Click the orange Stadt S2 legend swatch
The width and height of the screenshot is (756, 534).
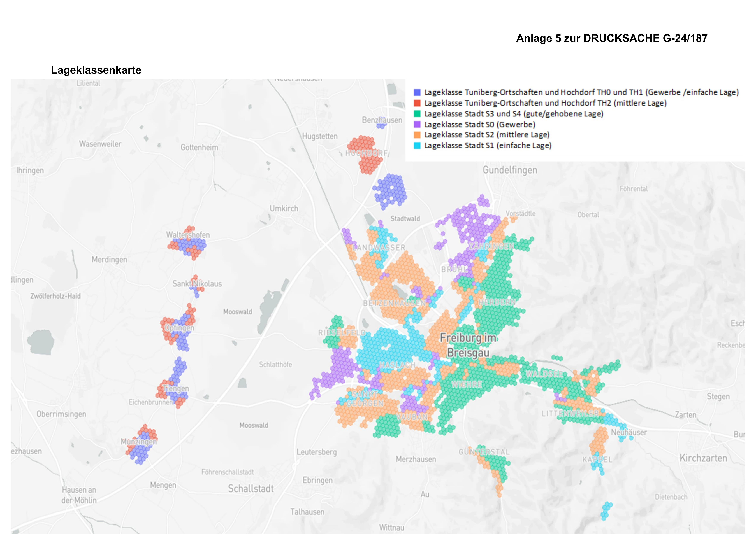click(x=417, y=135)
